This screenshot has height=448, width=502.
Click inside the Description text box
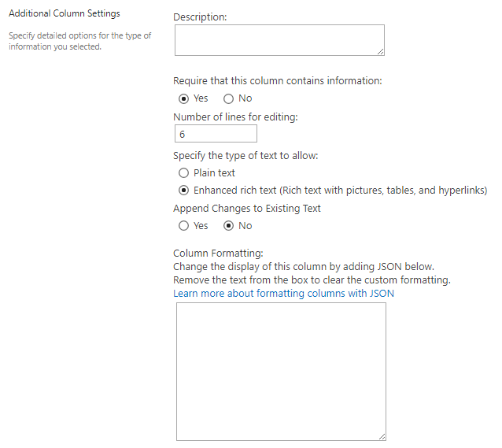coord(279,40)
